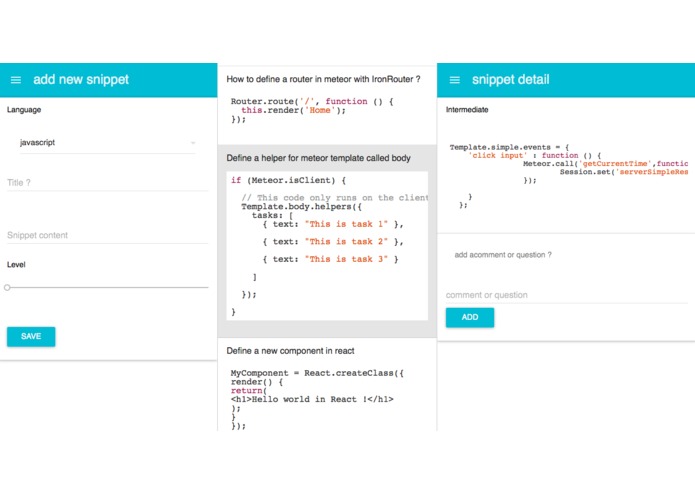Screen dimensions: 695x494
Task: Click the 'if (Meteor.isClient)' code line
Action: 289,180
